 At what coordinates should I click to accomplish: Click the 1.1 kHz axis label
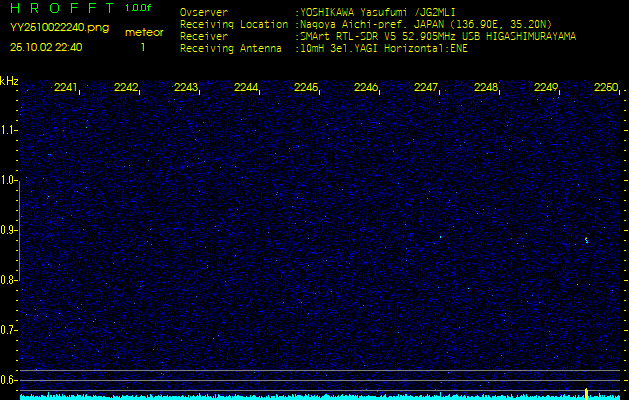pos(9,130)
